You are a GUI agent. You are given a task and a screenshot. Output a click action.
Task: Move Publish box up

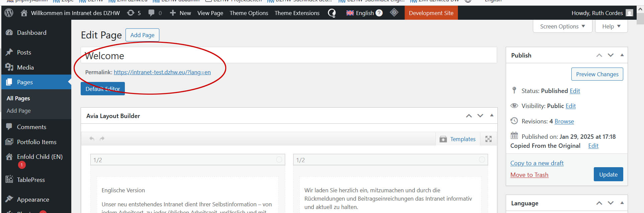(599, 55)
